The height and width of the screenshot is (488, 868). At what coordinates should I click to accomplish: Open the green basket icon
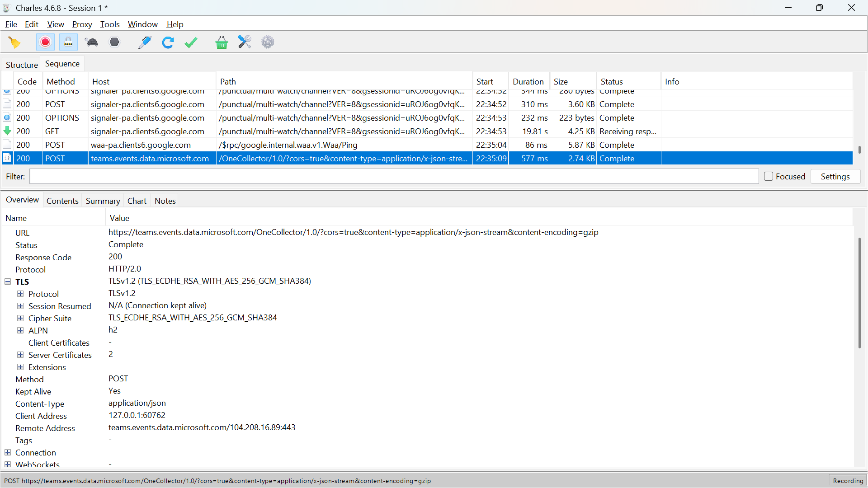[x=222, y=42]
